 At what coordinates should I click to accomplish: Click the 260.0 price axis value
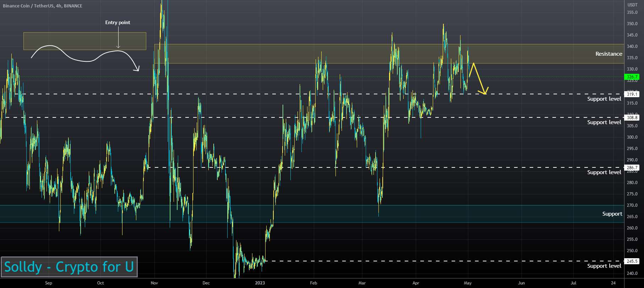pyautogui.click(x=632, y=228)
